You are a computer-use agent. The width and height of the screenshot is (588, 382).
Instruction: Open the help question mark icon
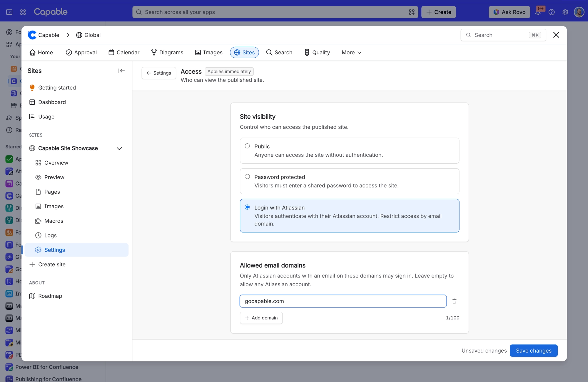pyautogui.click(x=552, y=12)
